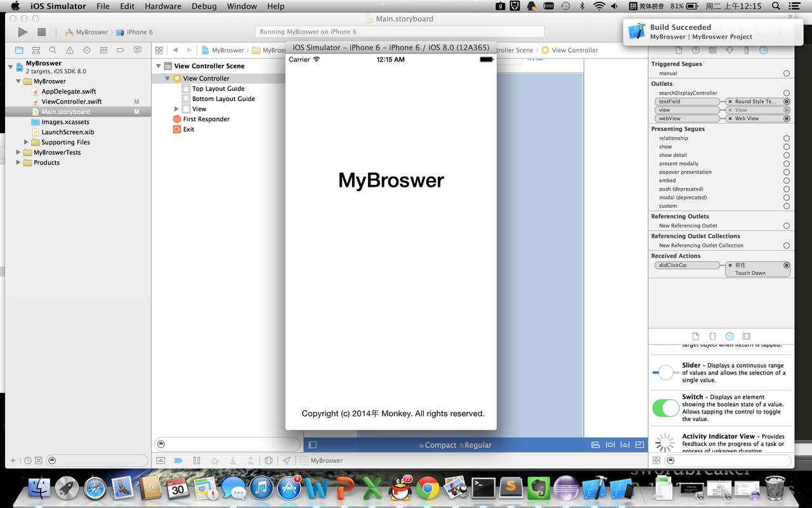
Task: Open the iPhone 6 destination dropdown
Action: [x=134, y=32]
